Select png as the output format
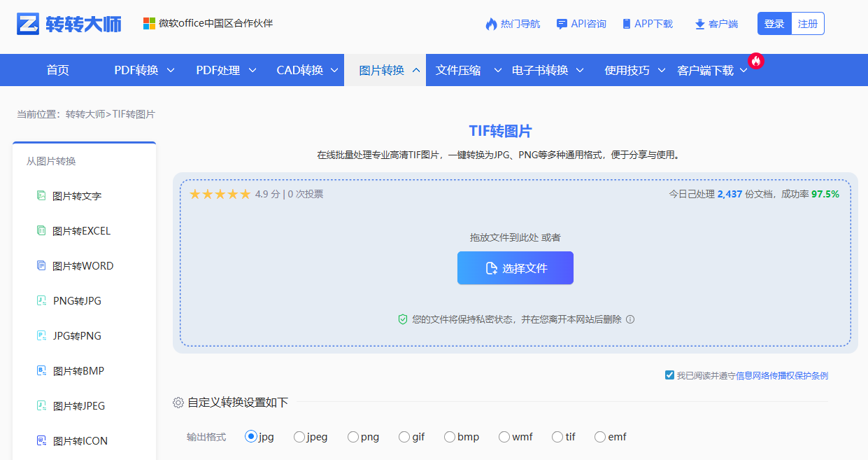Screen dimensions: 868x460 click(353, 436)
